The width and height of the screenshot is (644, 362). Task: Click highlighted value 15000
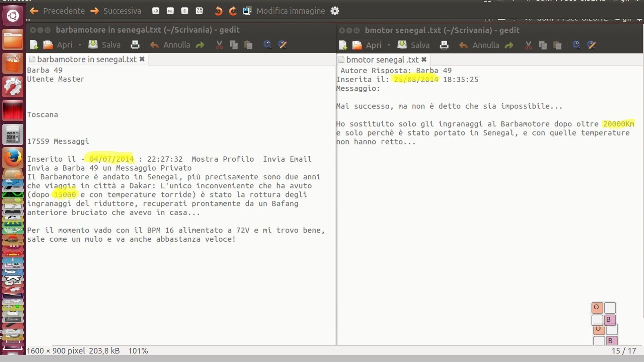click(65, 194)
